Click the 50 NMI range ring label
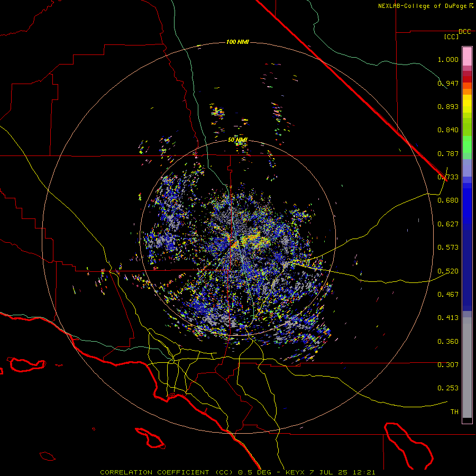Viewport: 476px width, 476px height. pyautogui.click(x=237, y=140)
